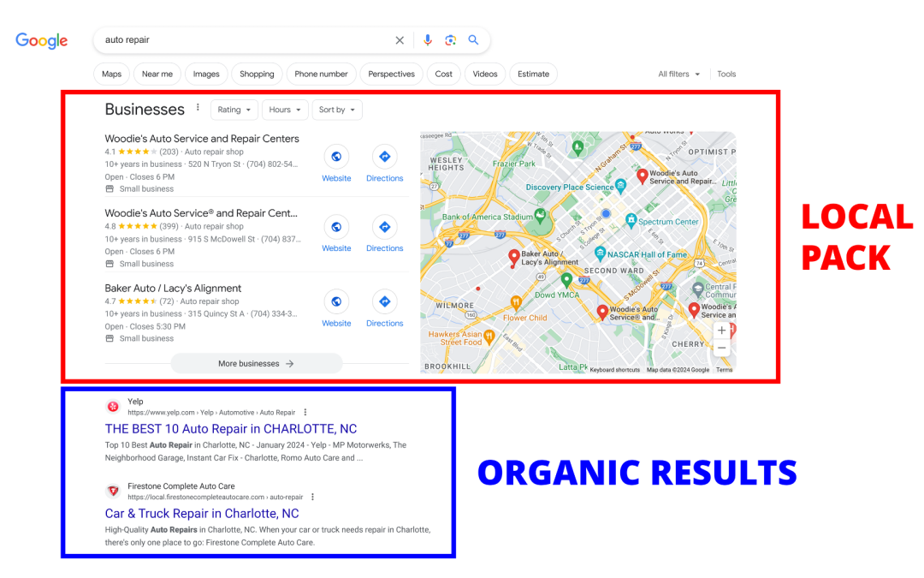Open the options menu for the Yelp result
The image size is (924, 578).
(x=305, y=412)
